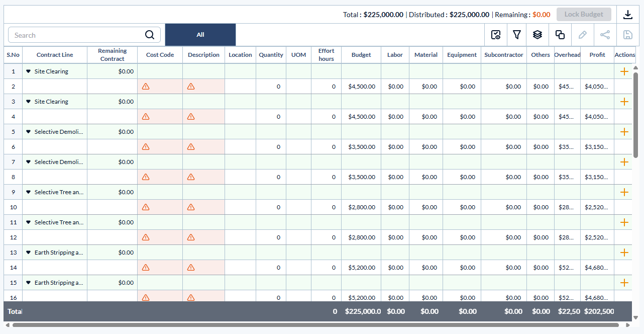Click the Budget column header
Image resolution: width=644 pixels, height=334 pixels.
(x=361, y=55)
